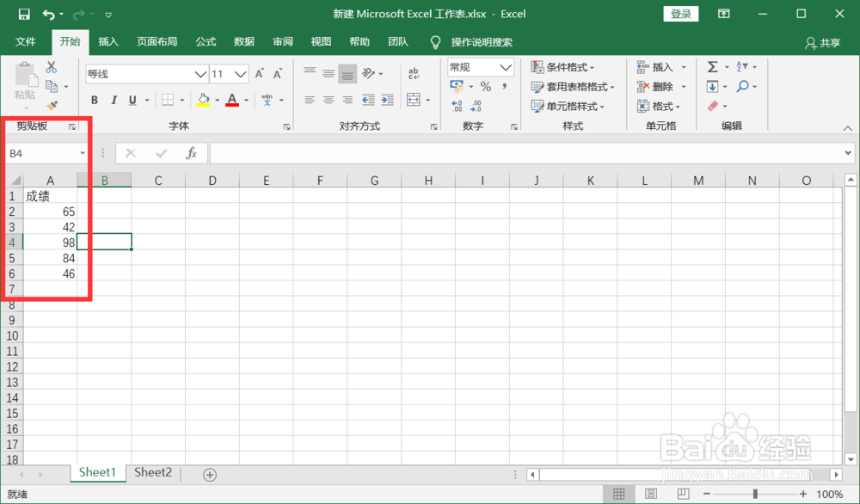Click the text orientation icon

369,73
